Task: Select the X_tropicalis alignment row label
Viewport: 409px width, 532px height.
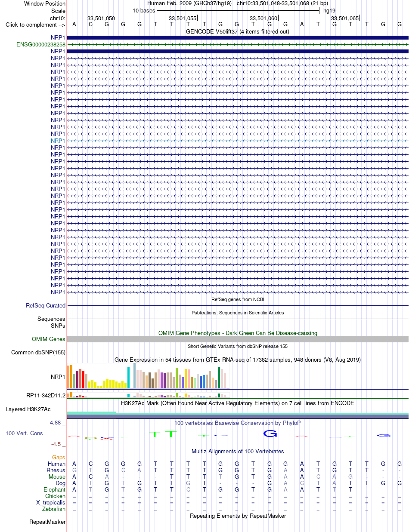Action: (51, 502)
